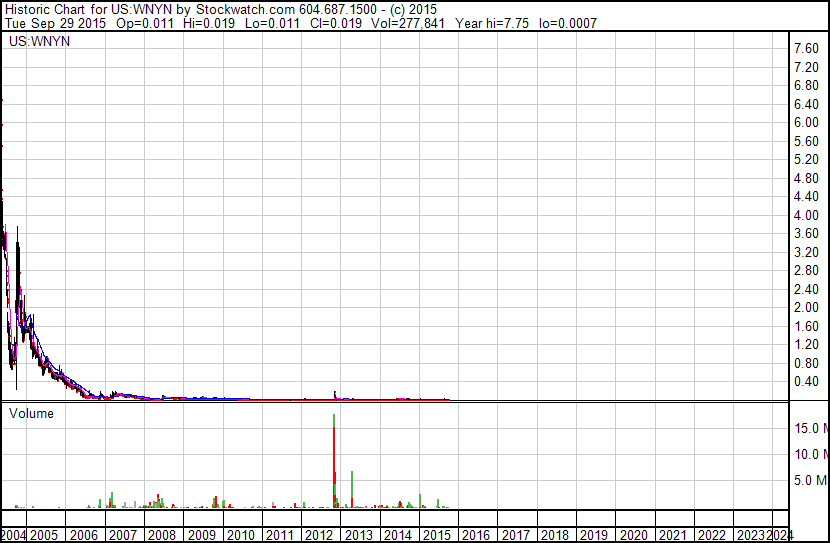Click the 2.40 price axis value
The height and width of the screenshot is (543, 830).
pos(806,289)
